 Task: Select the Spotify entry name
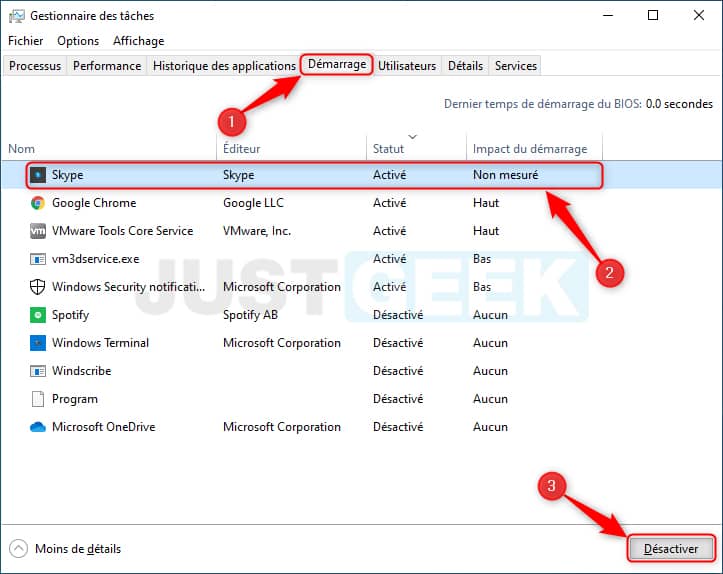tap(71, 315)
